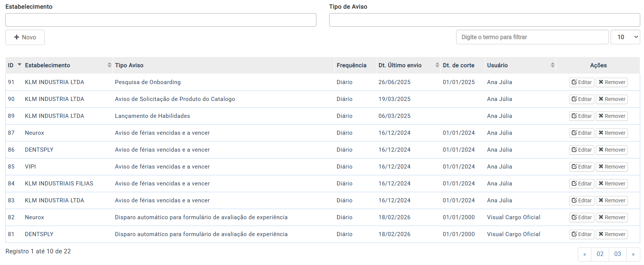Click the filter term search box
This screenshot has height=265, width=644.
(532, 37)
